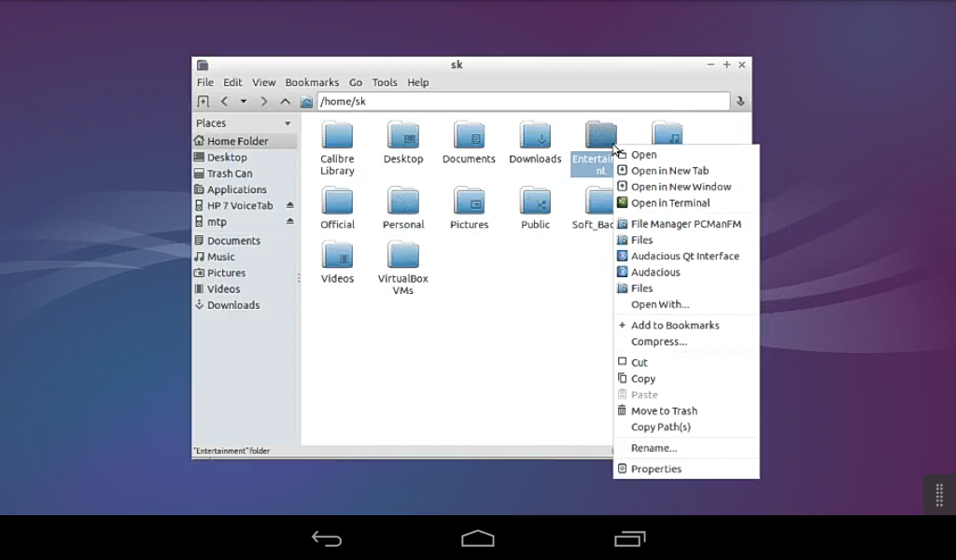Tap the Android home navigation button
Screen dimensions: 956x560
(x=478, y=538)
